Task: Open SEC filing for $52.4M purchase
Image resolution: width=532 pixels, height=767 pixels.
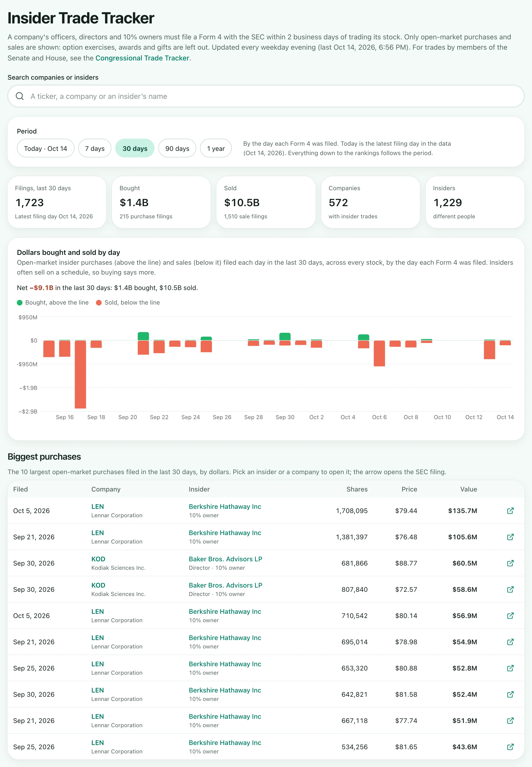Action: [x=510, y=694]
